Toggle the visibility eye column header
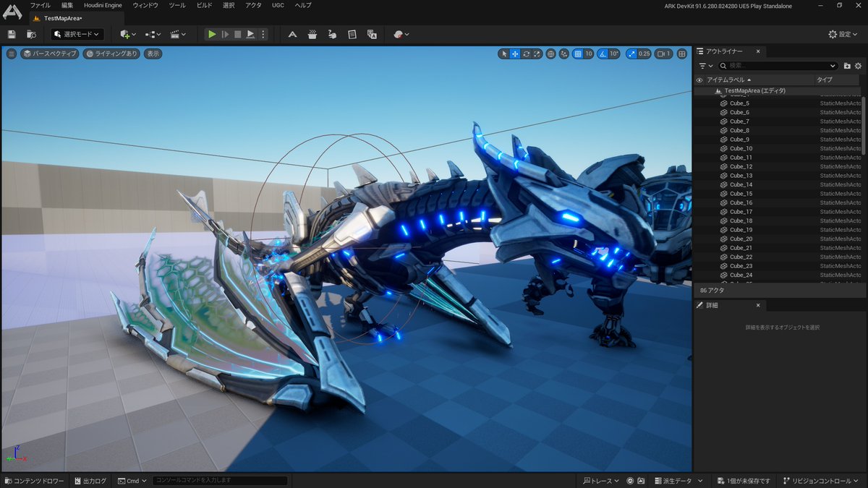This screenshot has width=868, height=488. 699,80
